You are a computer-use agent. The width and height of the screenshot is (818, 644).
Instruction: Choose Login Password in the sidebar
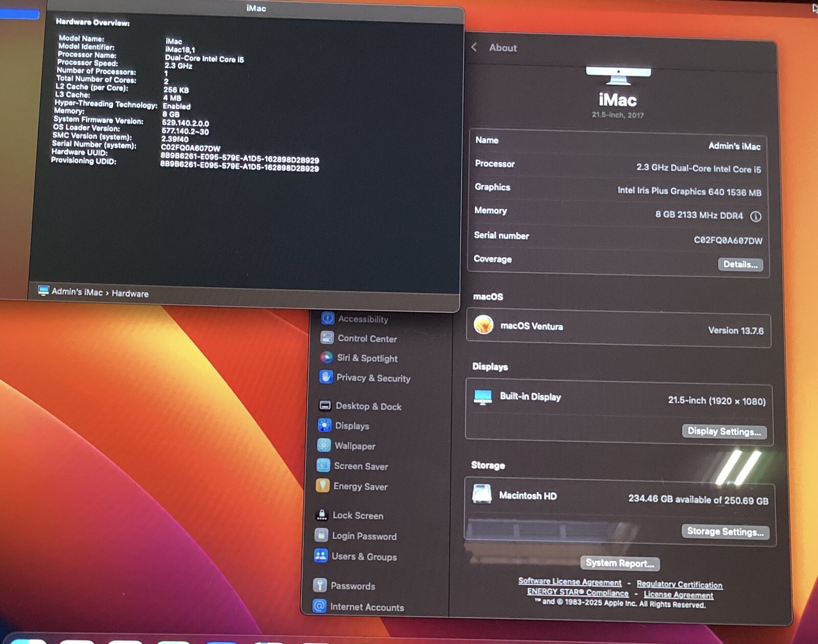pyautogui.click(x=364, y=536)
